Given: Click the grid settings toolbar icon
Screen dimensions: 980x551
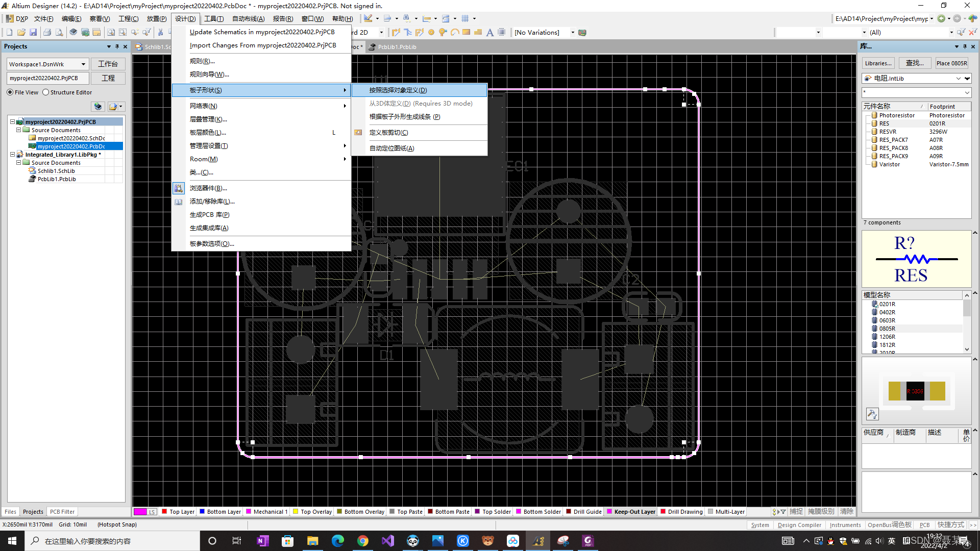Looking at the screenshot, I should (x=465, y=19).
